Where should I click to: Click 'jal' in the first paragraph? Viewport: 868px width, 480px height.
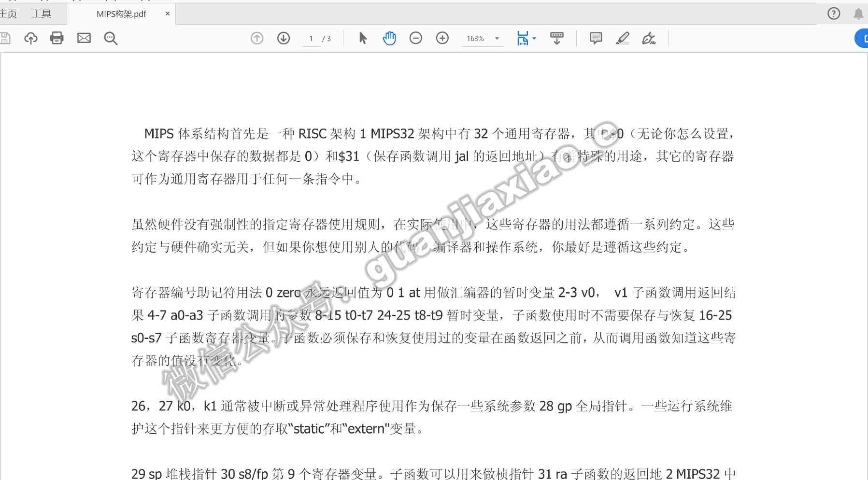pyautogui.click(x=462, y=156)
